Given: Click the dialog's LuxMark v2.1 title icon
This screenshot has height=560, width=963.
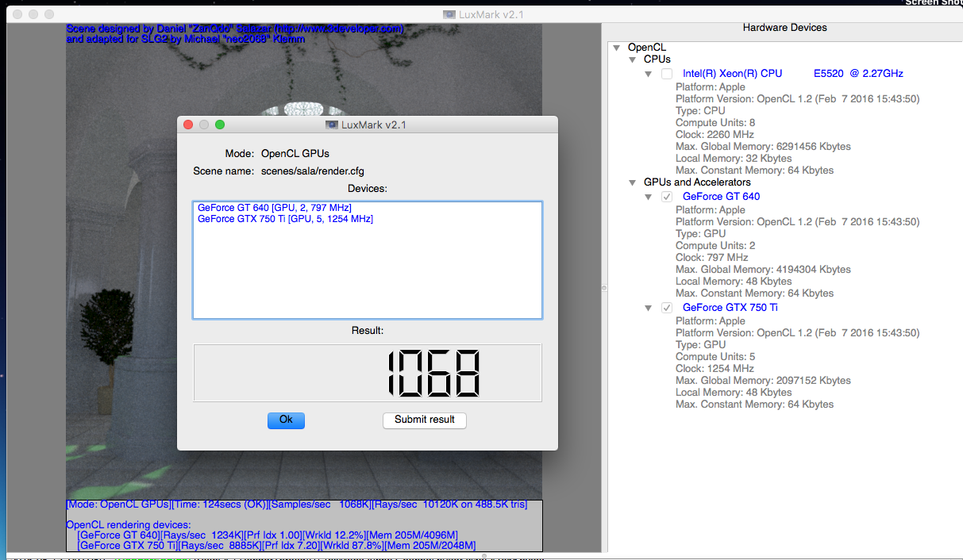Looking at the screenshot, I should pyautogui.click(x=332, y=125).
